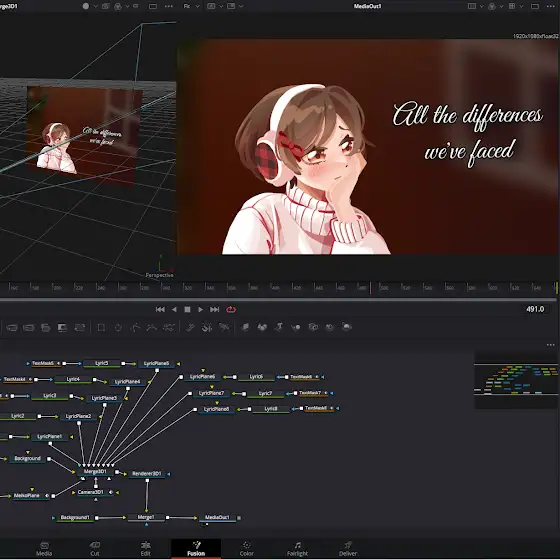
Task: Toggle right viewer single/dual layout icon
Action: 535,6
